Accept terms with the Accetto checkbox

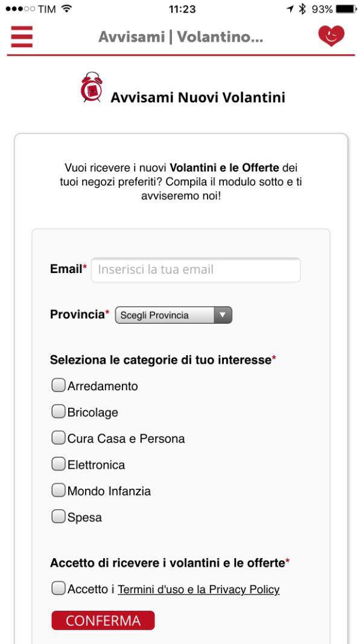[x=59, y=588]
